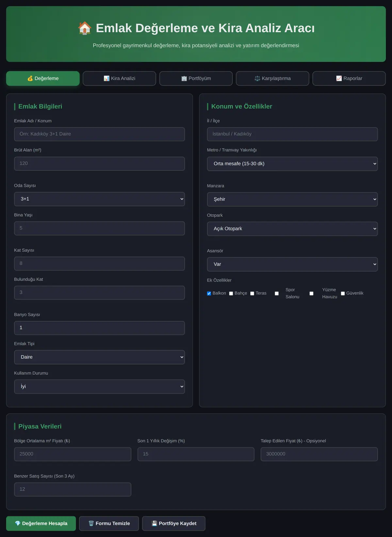
Task: Click the money bag icon on Değerleme tab
Action: (x=30, y=78)
